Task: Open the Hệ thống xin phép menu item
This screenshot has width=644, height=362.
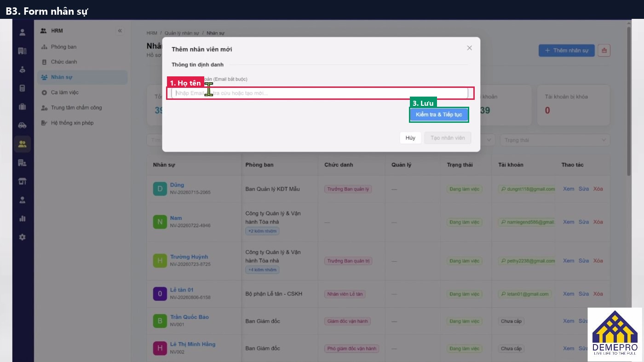Action: coord(82,123)
